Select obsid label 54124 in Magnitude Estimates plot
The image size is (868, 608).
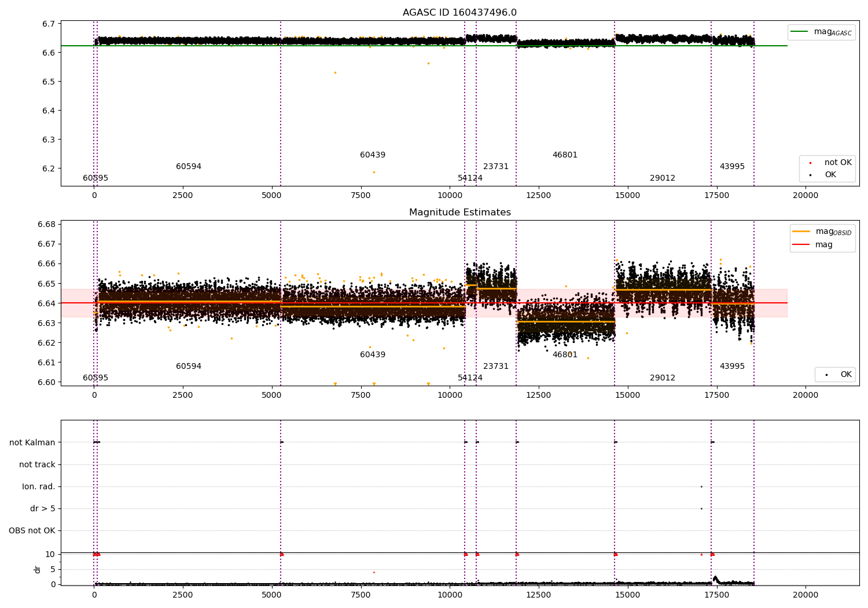(x=470, y=378)
